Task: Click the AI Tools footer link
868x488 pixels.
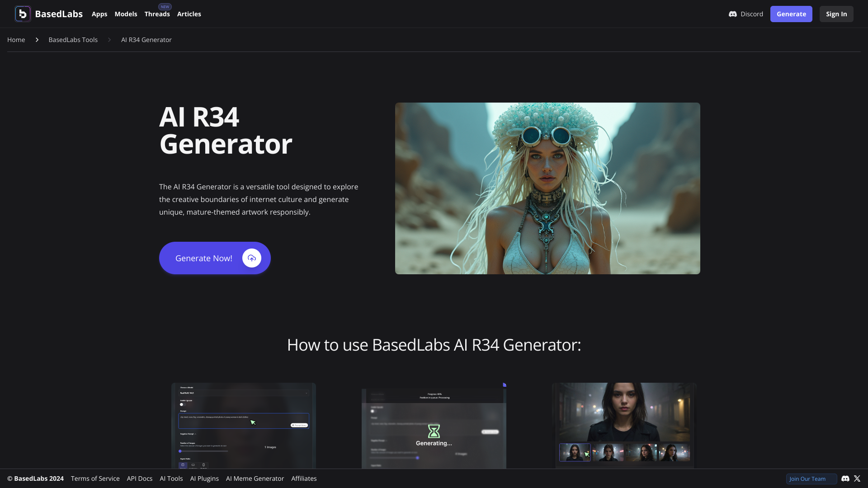Action: point(171,479)
